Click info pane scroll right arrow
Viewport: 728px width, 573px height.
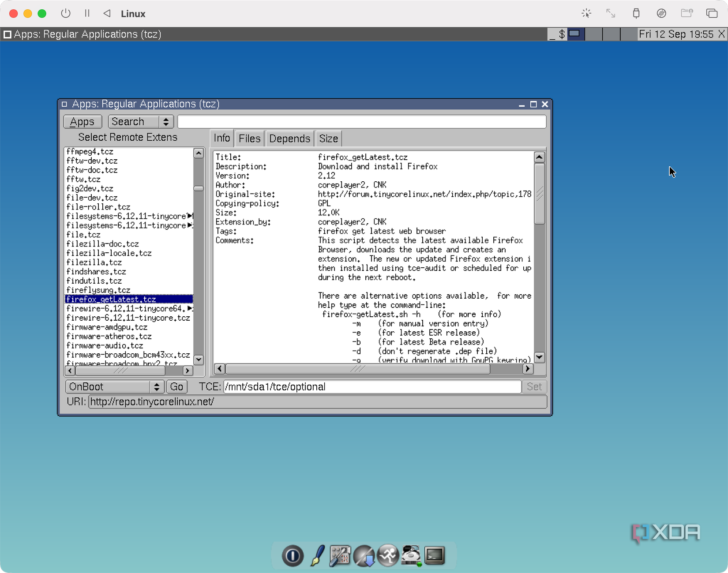tap(528, 369)
